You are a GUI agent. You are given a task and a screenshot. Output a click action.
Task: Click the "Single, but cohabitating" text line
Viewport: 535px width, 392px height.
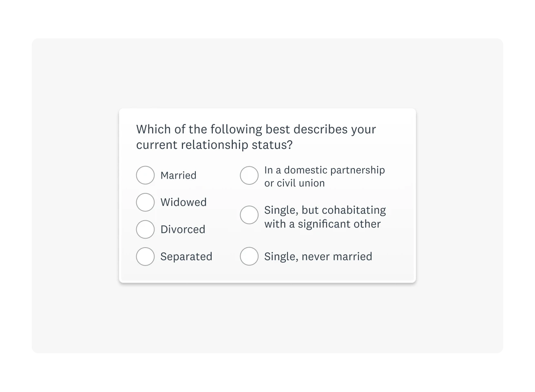tap(325, 210)
